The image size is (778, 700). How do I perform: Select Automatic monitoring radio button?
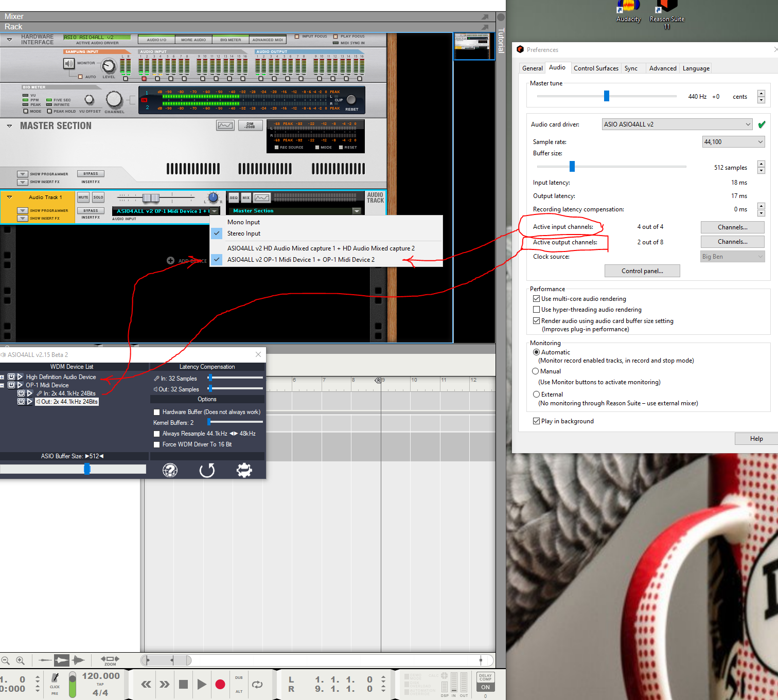point(537,352)
